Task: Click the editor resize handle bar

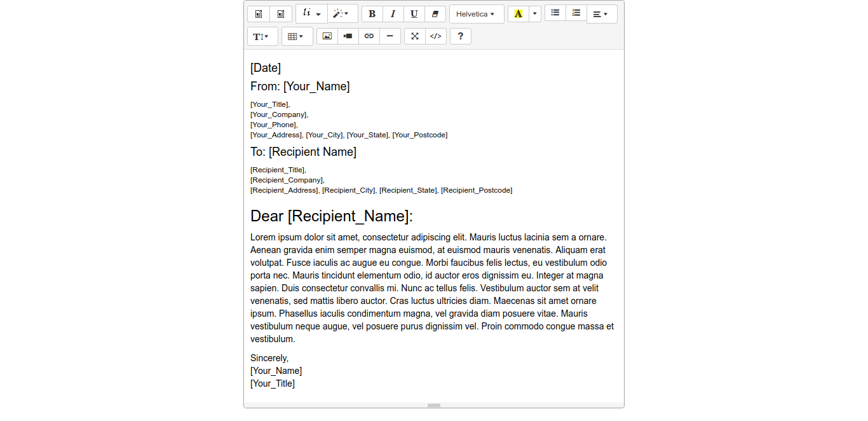Action: point(434,405)
